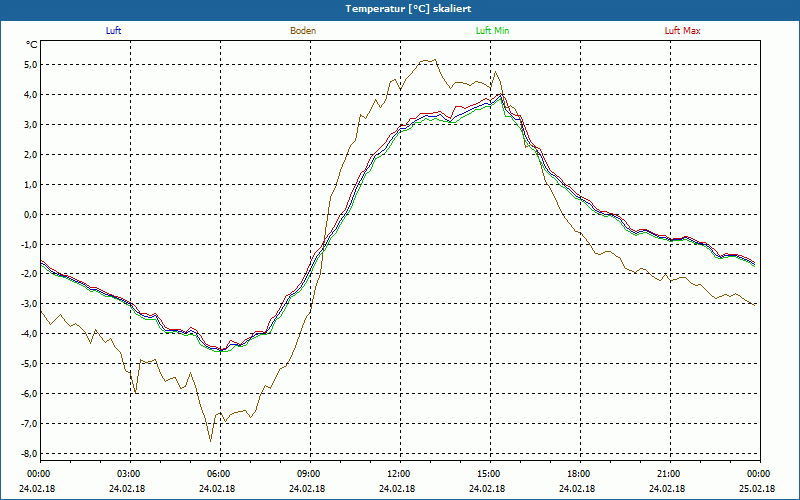Viewport: 800px width, 500px height.
Task: Click the 12:00 time axis label
Action: [x=400, y=474]
